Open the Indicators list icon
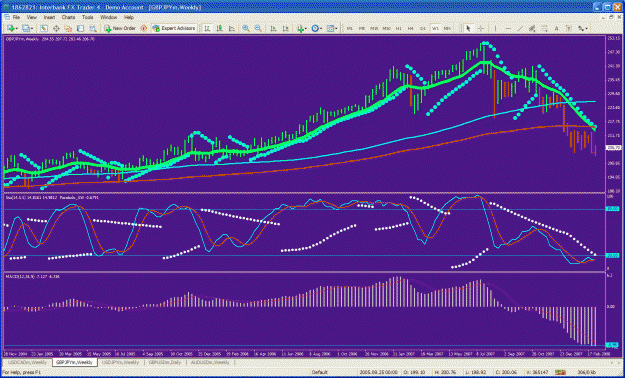625x378 pixels. [300, 28]
